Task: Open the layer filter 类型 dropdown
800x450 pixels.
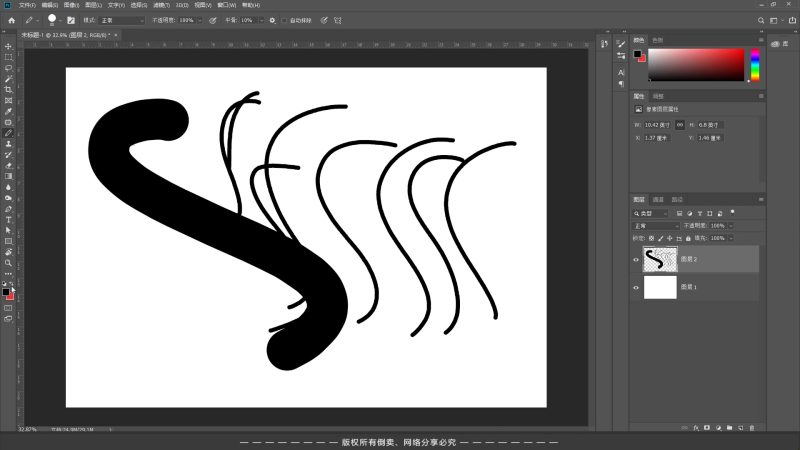Action: point(654,213)
